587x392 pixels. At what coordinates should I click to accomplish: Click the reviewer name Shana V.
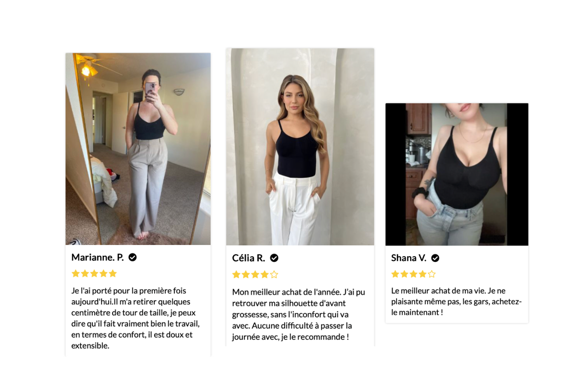(409, 258)
